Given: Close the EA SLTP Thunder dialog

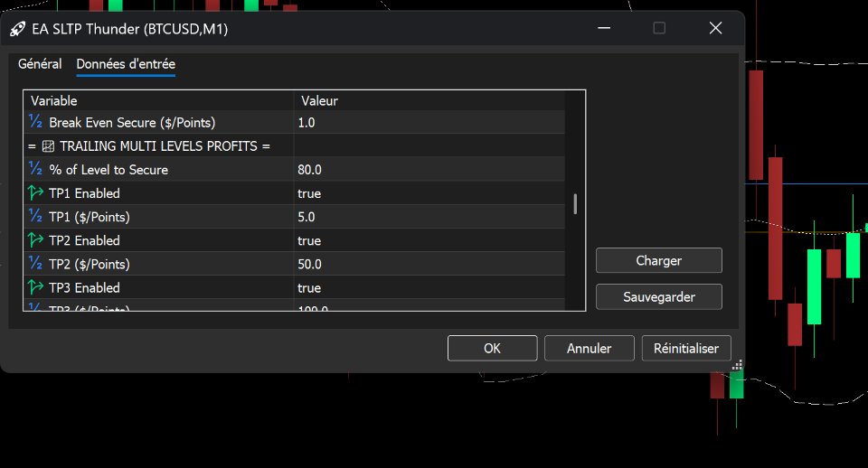Looking at the screenshot, I should pyautogui.click(x=716, y=28).
